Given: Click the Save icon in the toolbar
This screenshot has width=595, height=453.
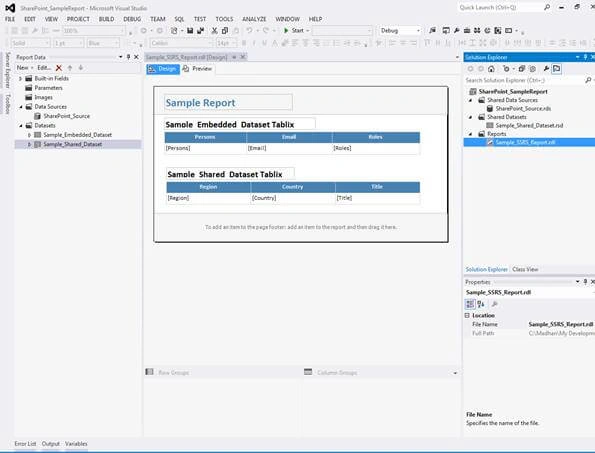Looking at the screenshot, I should (x=190, y=31).
